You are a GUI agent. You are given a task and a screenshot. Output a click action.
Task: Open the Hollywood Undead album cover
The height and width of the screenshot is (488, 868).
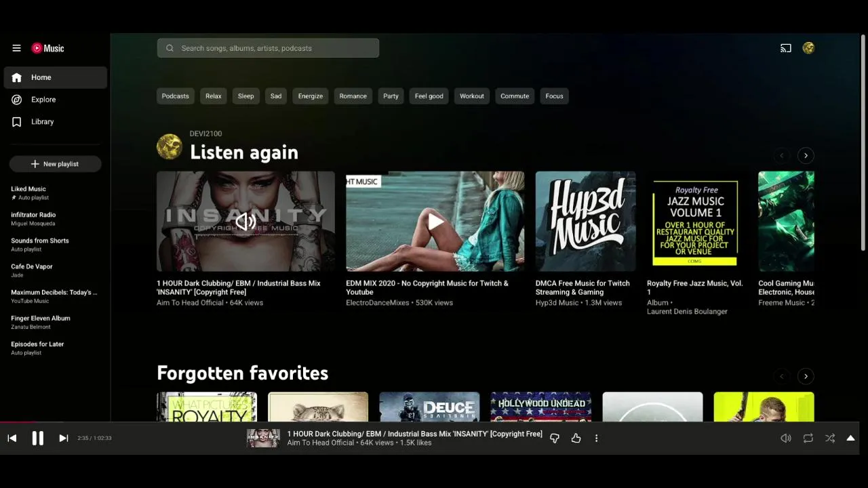540,407
